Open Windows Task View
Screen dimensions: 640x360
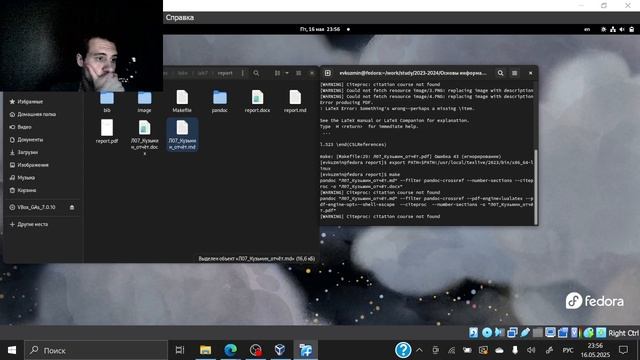click(180, 350)
